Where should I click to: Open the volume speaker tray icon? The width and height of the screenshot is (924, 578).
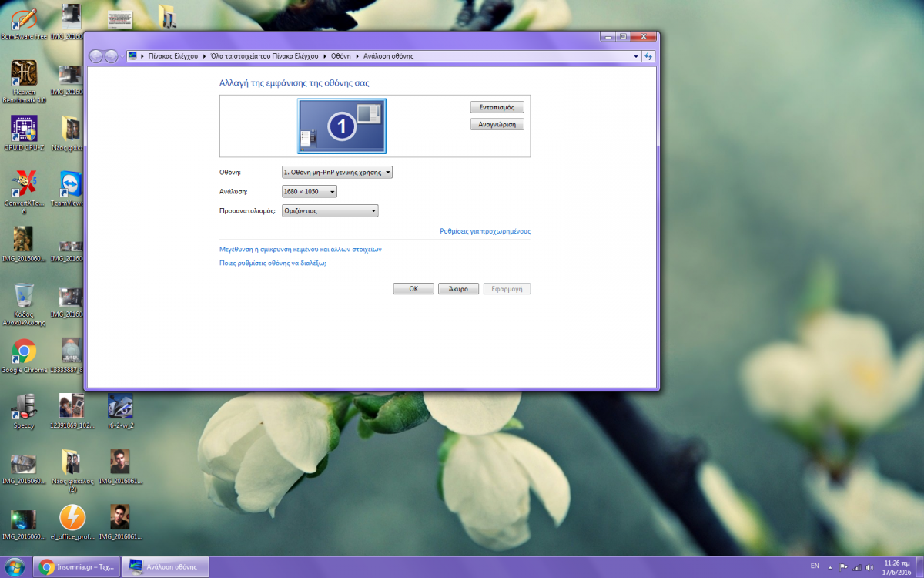870,567
